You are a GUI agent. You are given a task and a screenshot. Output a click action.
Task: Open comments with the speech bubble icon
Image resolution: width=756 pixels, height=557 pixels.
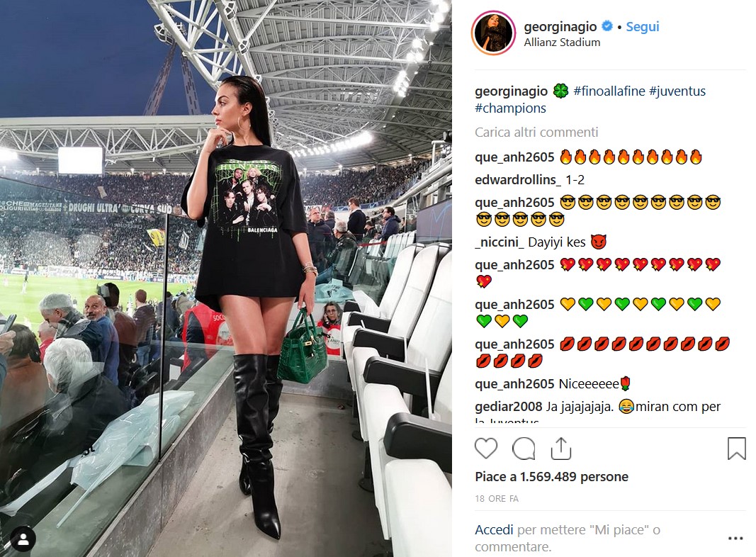tap(524, 449)
